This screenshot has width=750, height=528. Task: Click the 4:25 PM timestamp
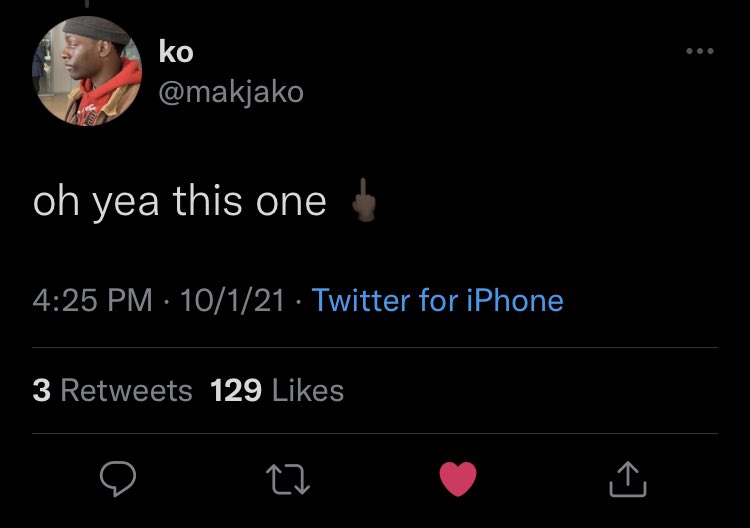pos(93,300)
